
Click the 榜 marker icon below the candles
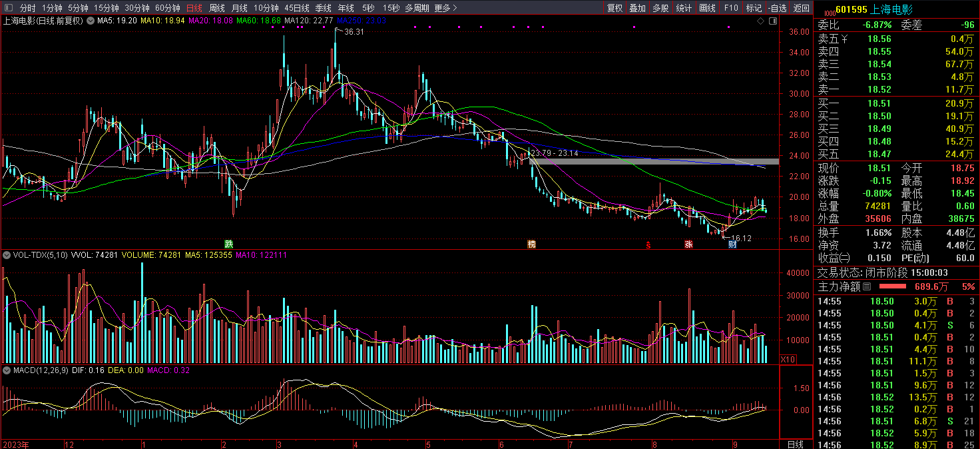point(531,244)
